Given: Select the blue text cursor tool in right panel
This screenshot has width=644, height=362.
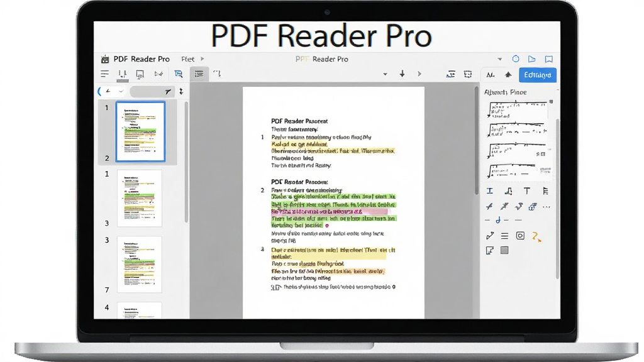Looking at the screenshot, I should click(x=489, y=191).
